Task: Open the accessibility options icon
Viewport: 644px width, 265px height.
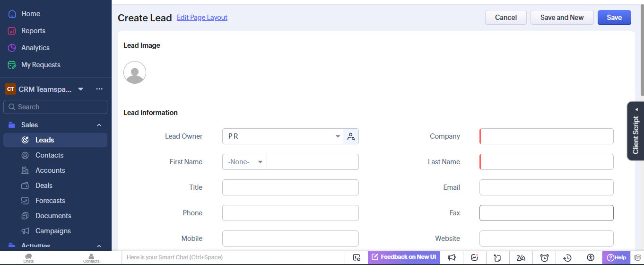Action: tap(591, 257)
